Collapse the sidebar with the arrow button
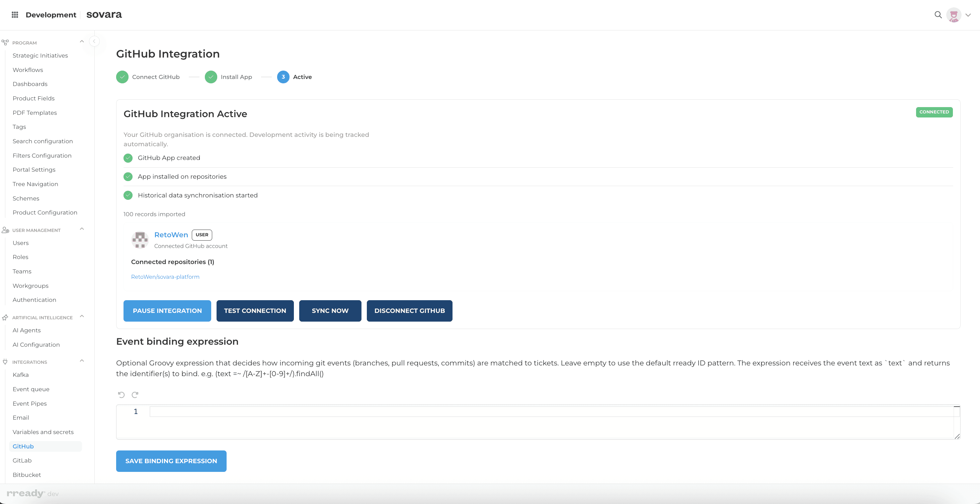Viewport: 980px width, 504px height. (x=94, y=41)
